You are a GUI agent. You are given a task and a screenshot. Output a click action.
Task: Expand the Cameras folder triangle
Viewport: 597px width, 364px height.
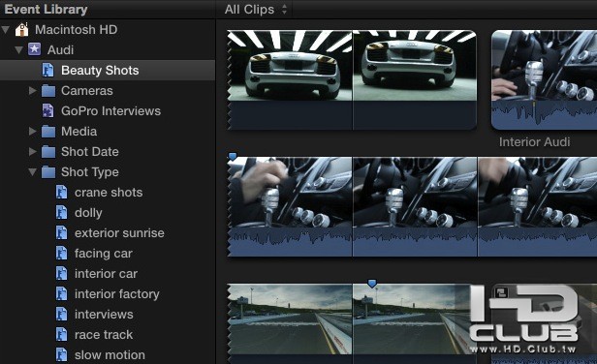point(33,91)
